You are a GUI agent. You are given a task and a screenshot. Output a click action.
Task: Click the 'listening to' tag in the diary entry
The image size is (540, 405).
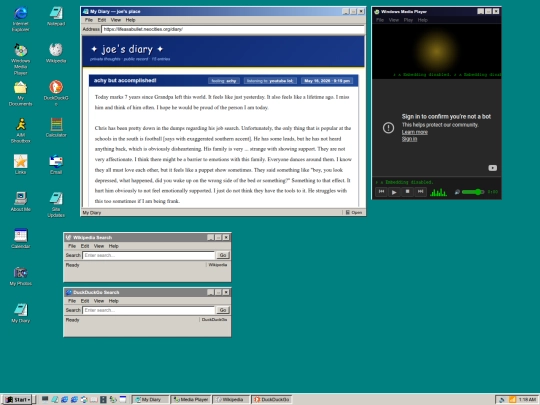coord(270,81)
